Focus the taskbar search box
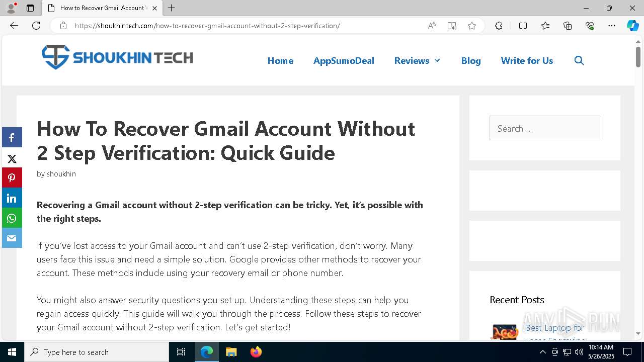The image size is (644, 362). (x=97, y=352)
